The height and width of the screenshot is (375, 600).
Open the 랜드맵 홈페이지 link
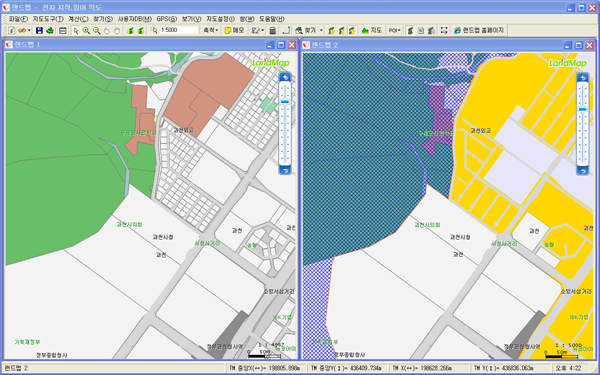pos(479,30)
